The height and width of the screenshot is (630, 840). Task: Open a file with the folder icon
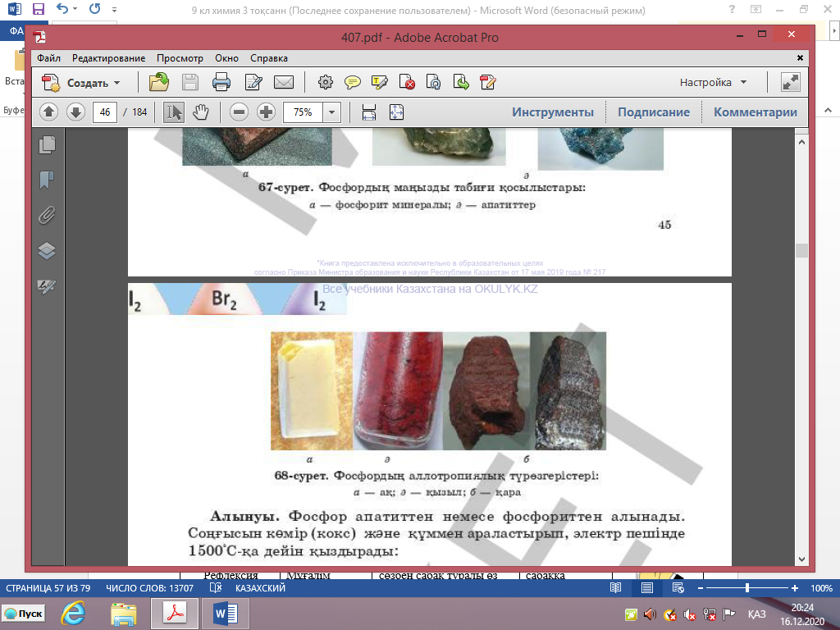(x=158, y=83)
